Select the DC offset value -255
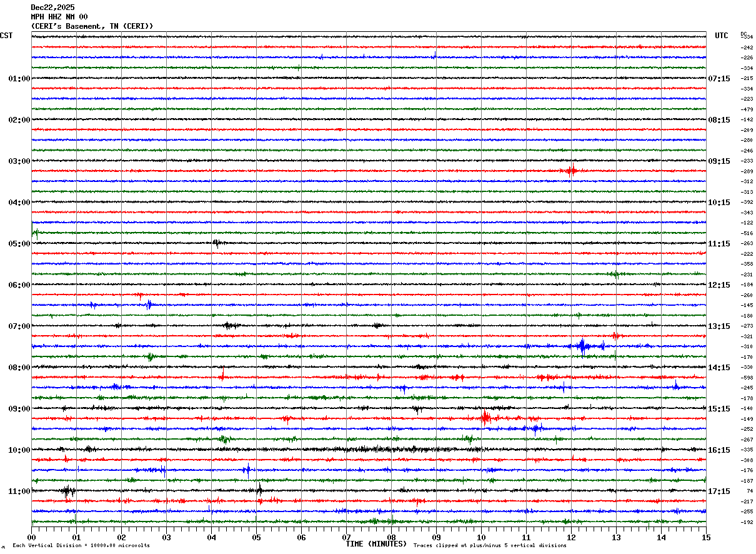Screen dimensions: 756x554 click(x=747, y=512)
